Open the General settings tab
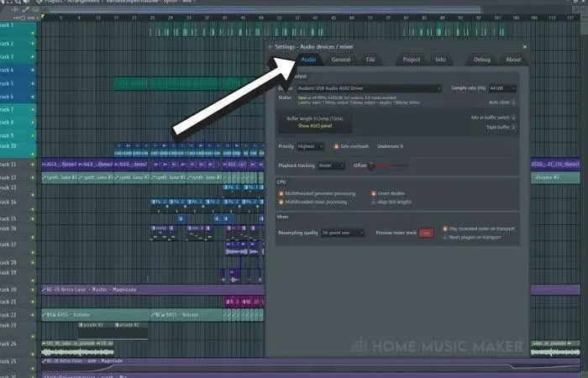 [341, 60]
